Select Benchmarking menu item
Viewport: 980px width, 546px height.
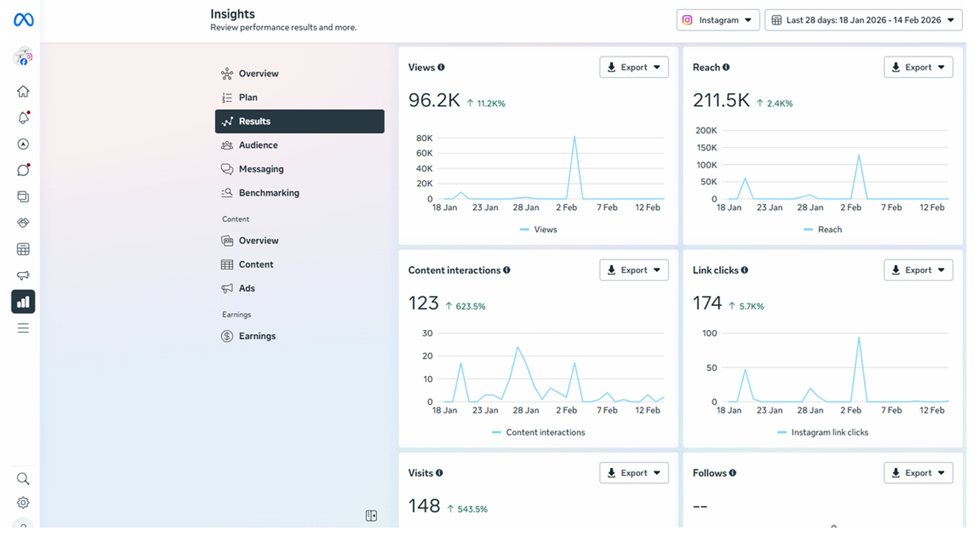pos(268,193)
